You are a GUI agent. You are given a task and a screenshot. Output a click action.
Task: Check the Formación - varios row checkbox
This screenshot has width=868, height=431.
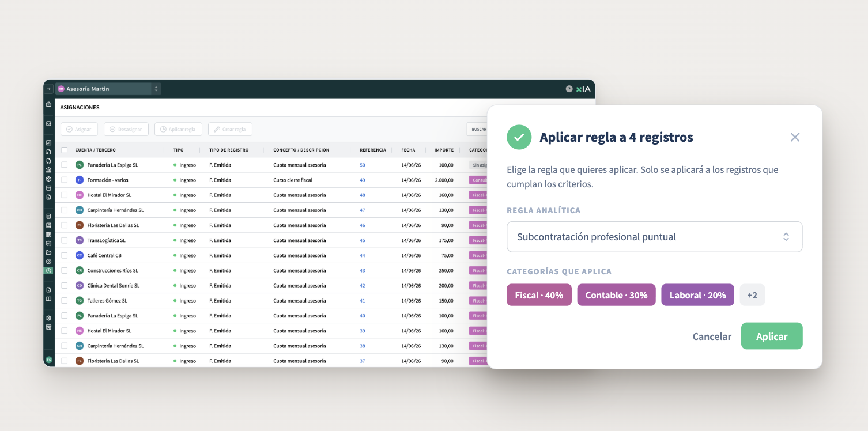tap(65, 180)
